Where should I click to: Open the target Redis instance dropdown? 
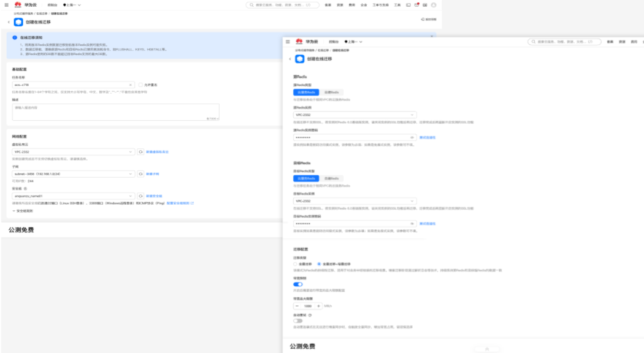click(x=355, y=201)
